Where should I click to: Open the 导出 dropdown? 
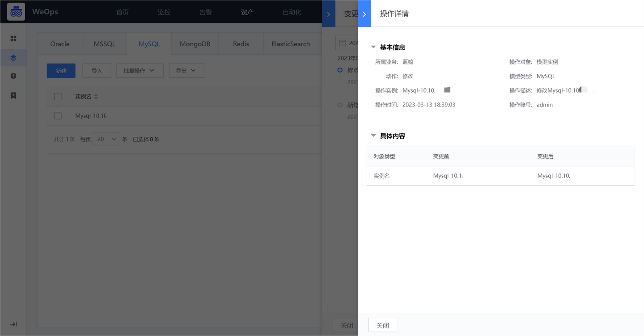(x=187, y=71)
